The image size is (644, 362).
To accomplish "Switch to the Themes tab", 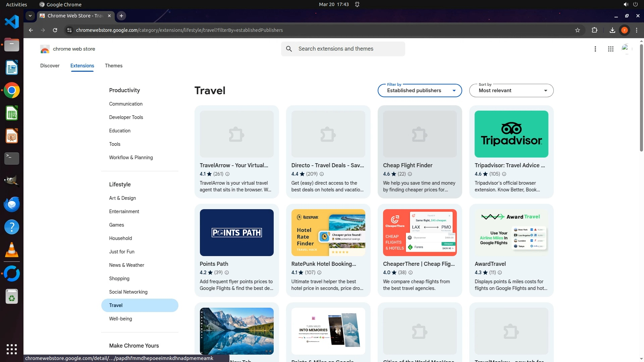I will tap(113, 66).
